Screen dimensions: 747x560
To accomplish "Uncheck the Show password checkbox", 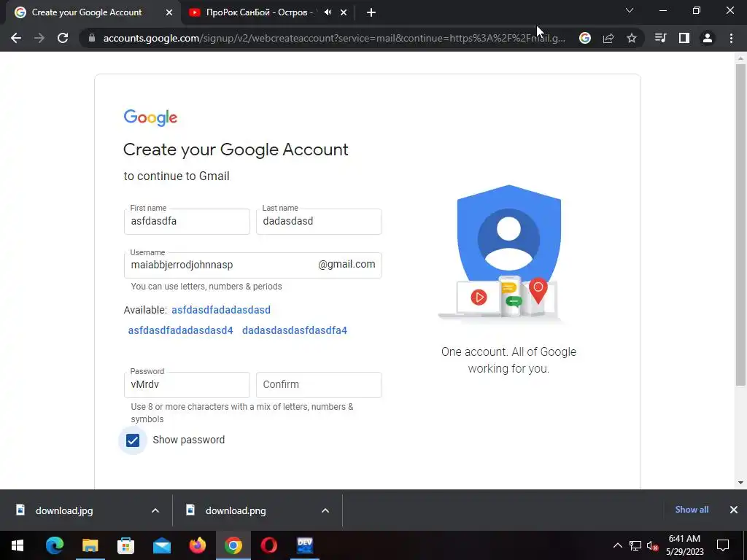I will pyautogui.click(x=133, y=440).
